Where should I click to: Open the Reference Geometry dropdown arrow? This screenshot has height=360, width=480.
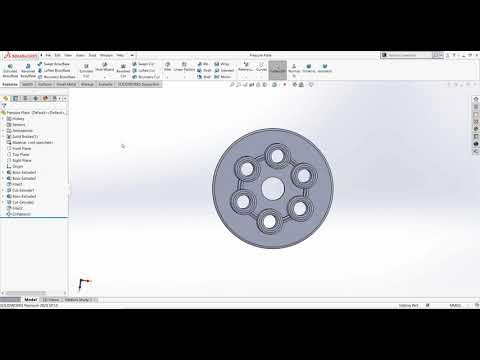(x=246, y=77)
